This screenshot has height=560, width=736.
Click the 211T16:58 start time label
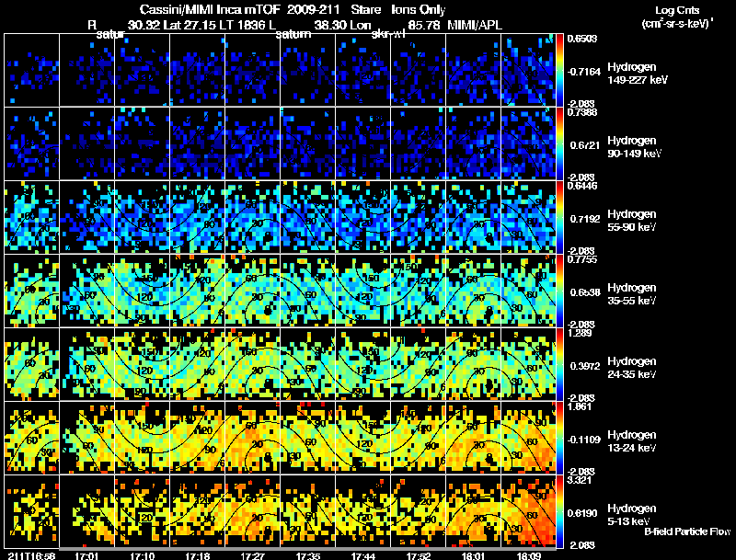click(31, 554)
